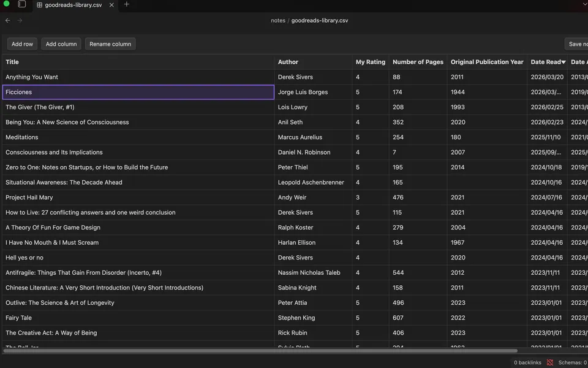The image size is (588, 368).
Task: Click author Andy Weir cell
Action: pos(313,197)
